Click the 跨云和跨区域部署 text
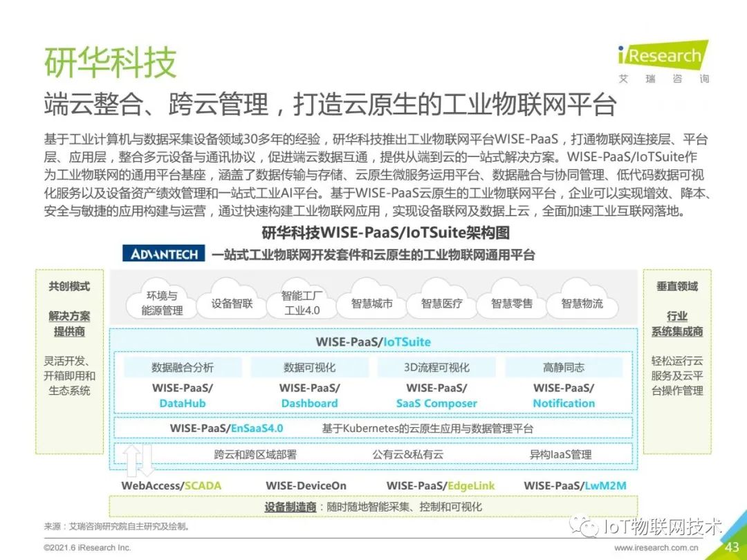The height and width of the screenshot is (560, 747). (255, 454)
